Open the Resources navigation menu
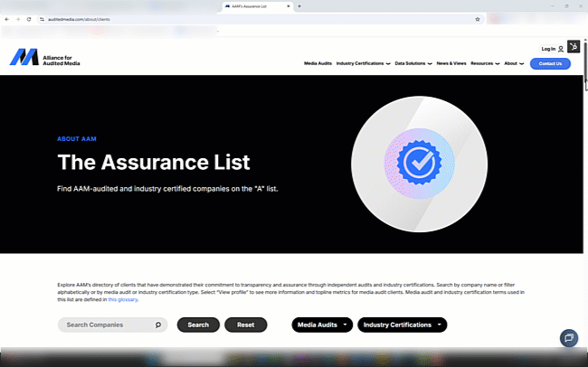 click(484, 64)
